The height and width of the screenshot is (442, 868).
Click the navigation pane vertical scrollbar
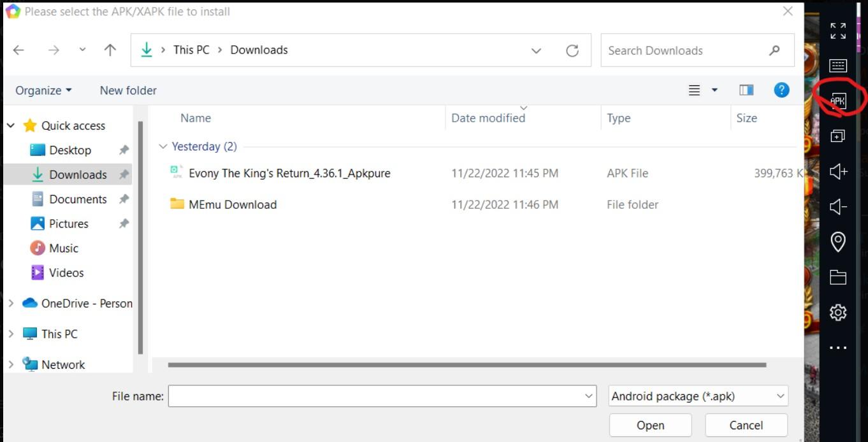[140, 239]
